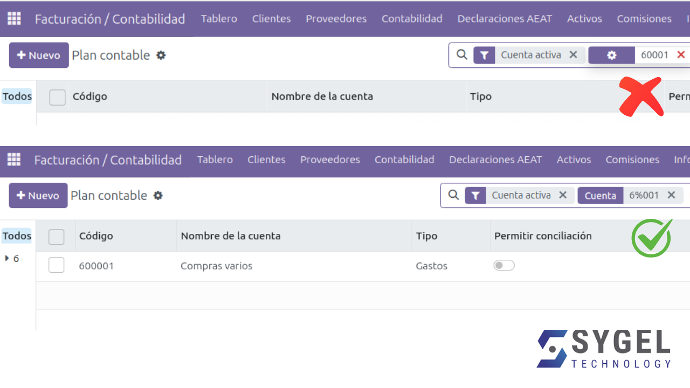Open Clientes menu in upper navbar
690x388 pixels.
coord(272,18)
